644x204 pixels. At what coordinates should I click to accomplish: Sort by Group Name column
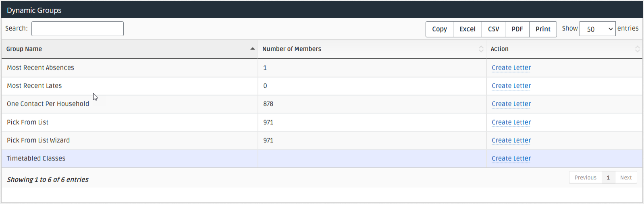click(x=129, y=49)
